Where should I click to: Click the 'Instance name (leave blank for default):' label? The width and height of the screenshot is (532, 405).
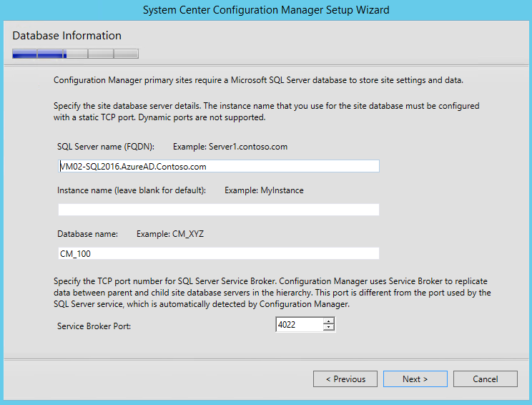tap(132, 190)
